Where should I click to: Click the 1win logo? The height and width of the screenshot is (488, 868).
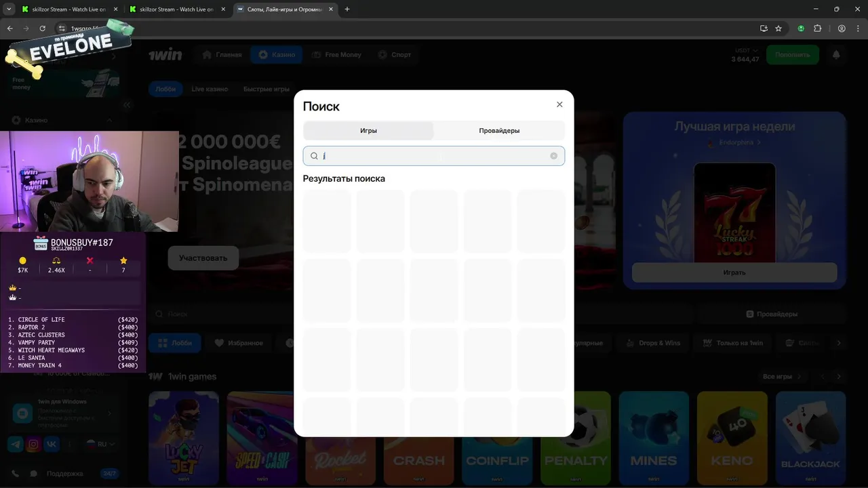point(165,55)
